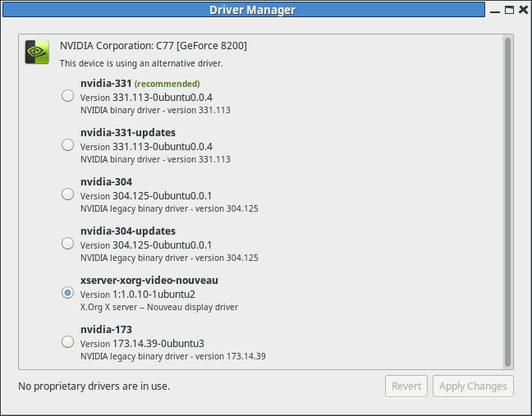This screenshot has width=532, height=416.
Task: Click 'No proprietary drivers are in use.' status
Action: click(x=94, y=386)
